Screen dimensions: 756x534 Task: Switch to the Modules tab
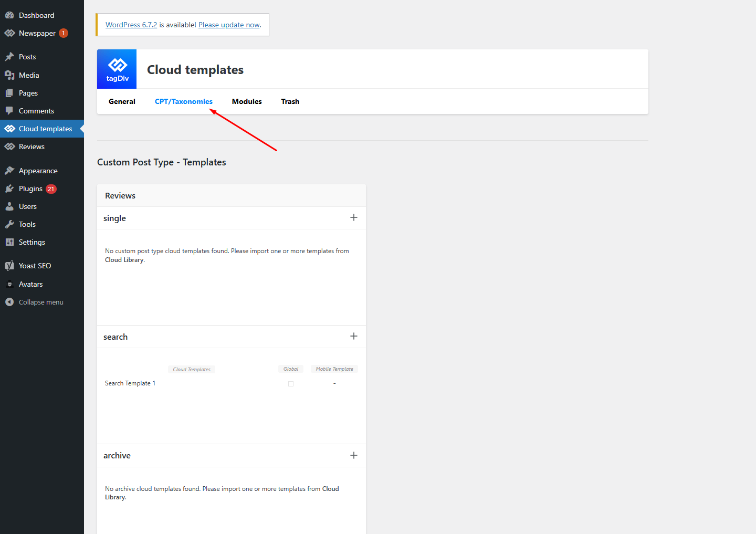(x=247, y=101)
